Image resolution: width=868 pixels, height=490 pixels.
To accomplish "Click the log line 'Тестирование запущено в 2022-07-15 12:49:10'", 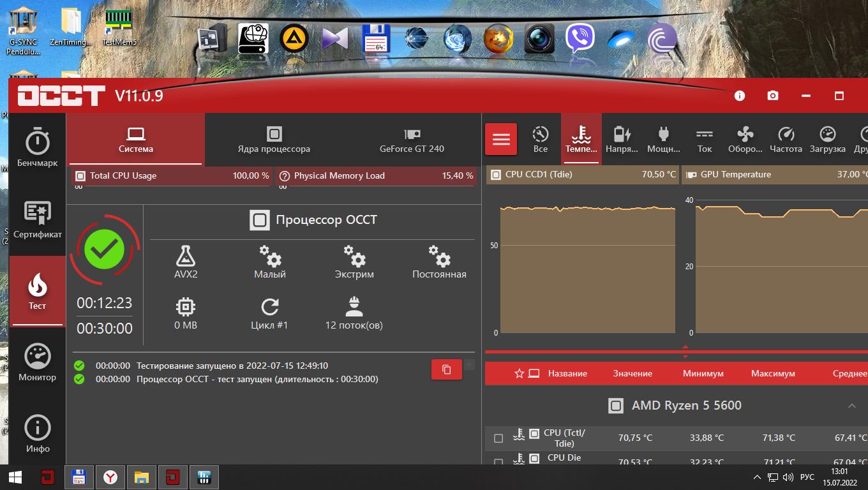I will click(232, 366).
